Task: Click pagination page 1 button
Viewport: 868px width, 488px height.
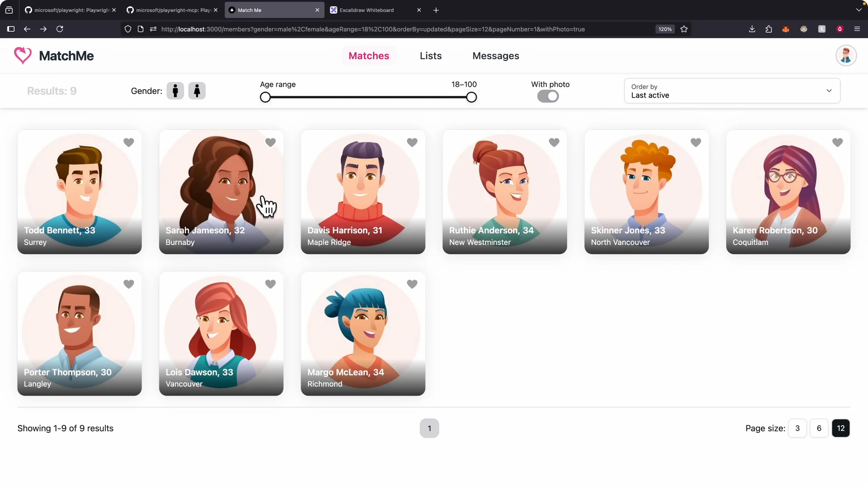Action: 429,428
